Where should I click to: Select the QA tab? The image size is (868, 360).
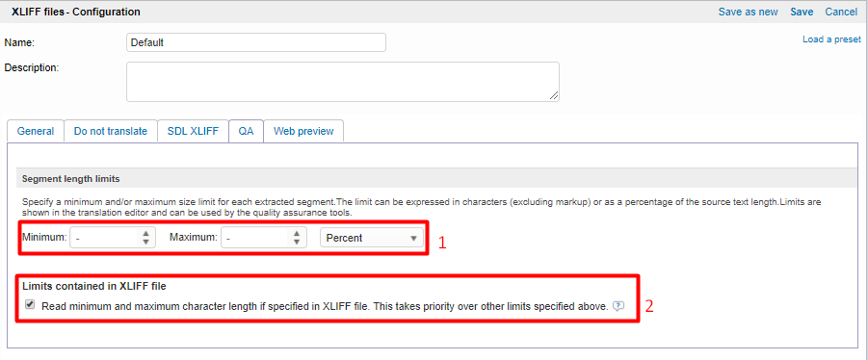[x=247, y=131]
